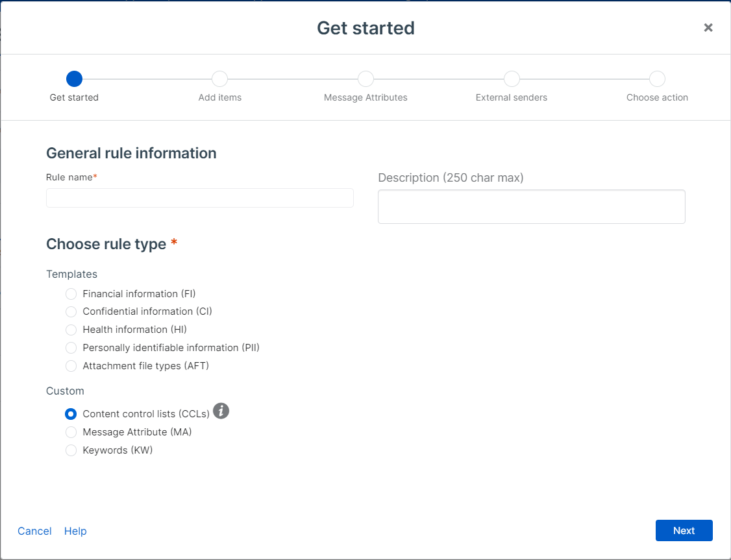Image resolution: width=731 pixels, height=560 pixels.
Task: Navigate to the Choose action step
Action: point(657,79)
